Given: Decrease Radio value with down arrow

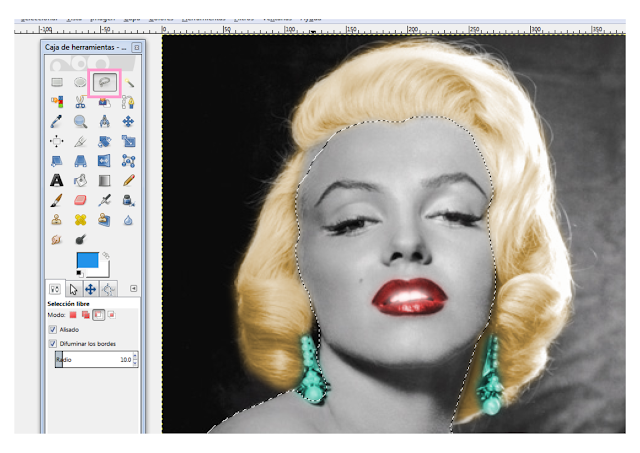Looking at the screenshot, I should point(135,362).
